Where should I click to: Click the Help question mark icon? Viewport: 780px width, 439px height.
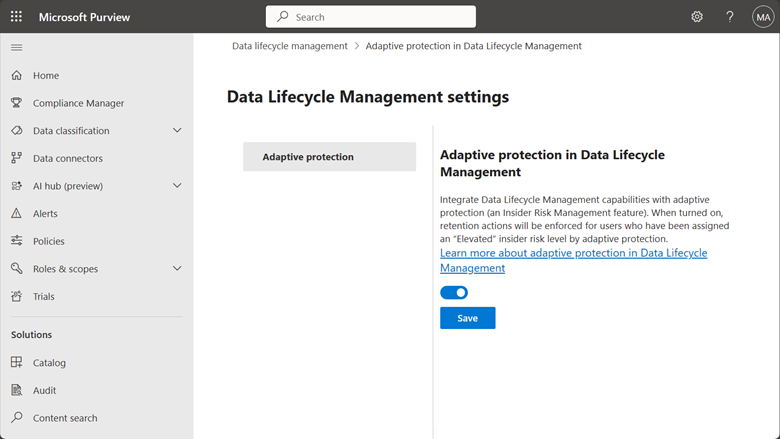pos(730,17)
